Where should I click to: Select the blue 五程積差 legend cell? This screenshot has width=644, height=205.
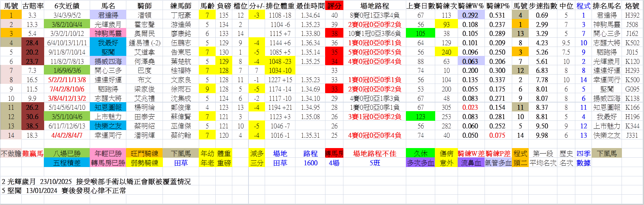pos(67,163)
